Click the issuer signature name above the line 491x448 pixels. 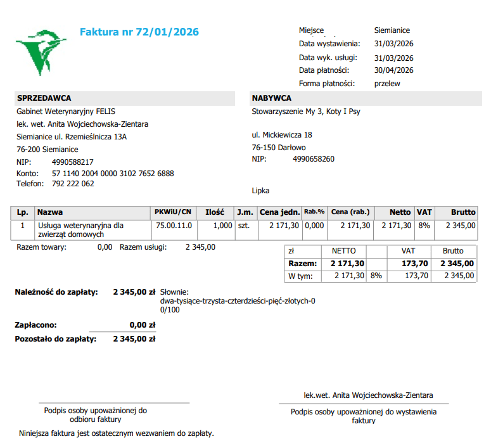coord(368,395)
